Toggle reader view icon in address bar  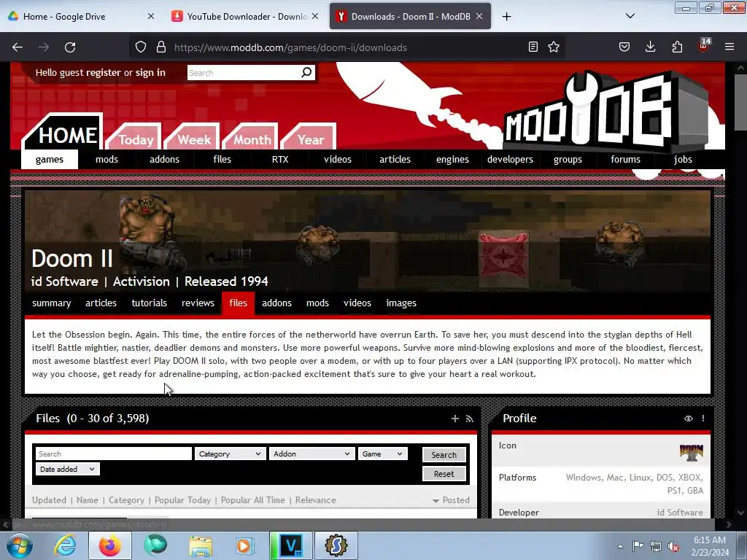point(533,47)
